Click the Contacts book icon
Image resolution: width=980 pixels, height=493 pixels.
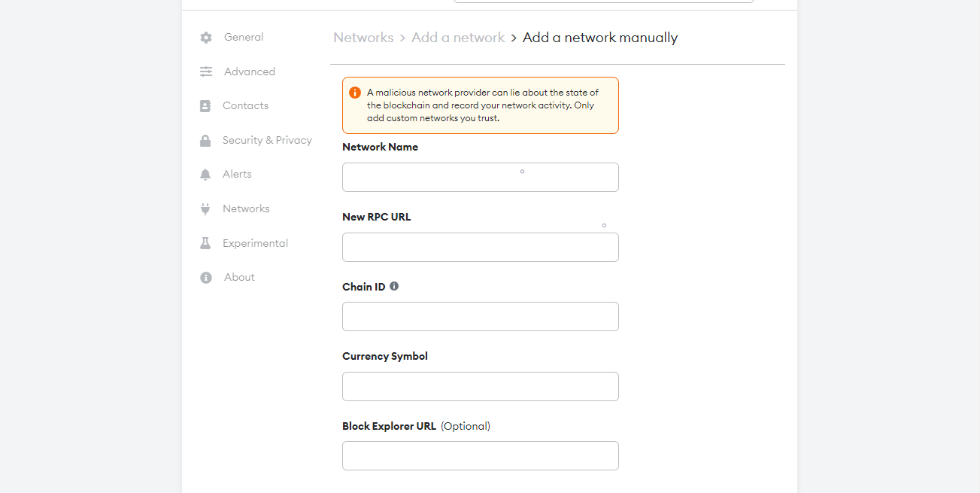205,106
